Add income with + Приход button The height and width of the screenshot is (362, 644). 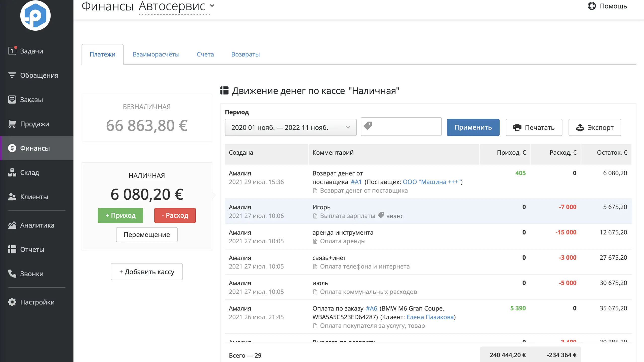point(120,215)
